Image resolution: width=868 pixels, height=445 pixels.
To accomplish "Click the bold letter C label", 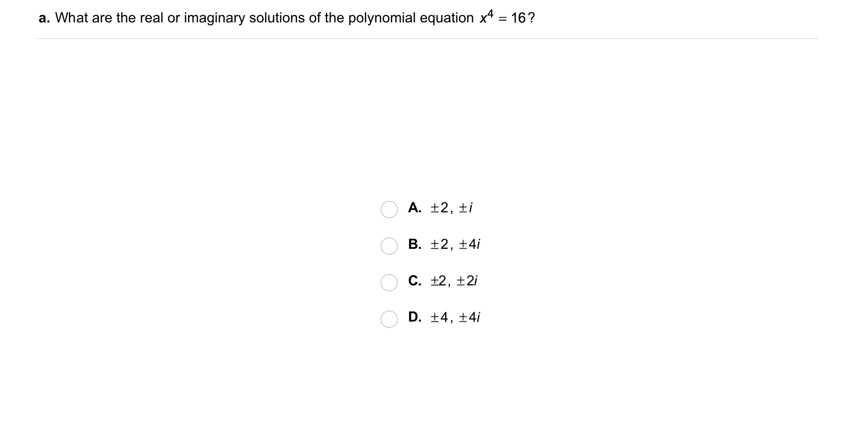I will tap(414, 281).
